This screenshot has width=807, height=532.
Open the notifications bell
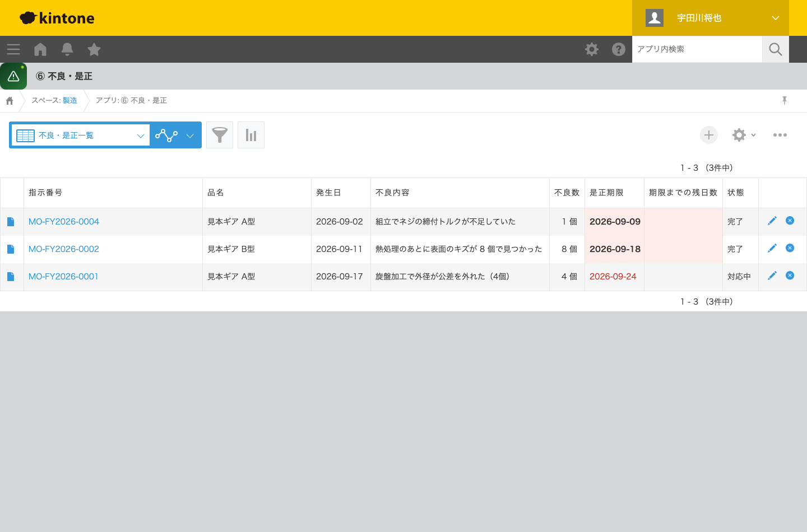point(67,49)
